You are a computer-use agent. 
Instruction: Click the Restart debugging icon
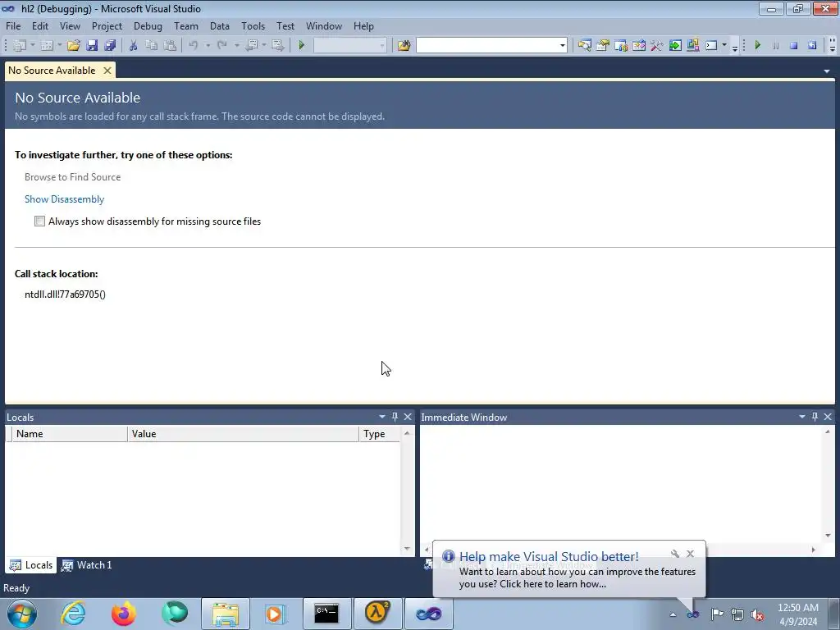point(812,46)
